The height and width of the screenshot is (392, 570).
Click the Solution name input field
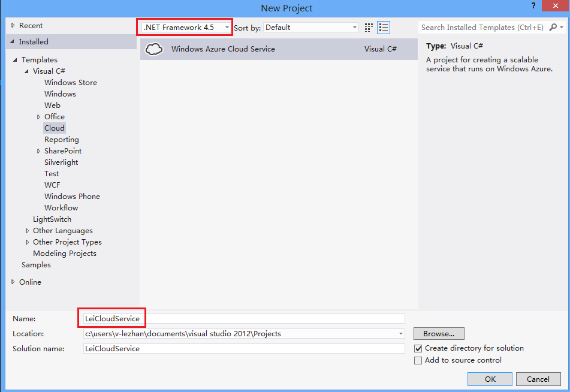244,349
